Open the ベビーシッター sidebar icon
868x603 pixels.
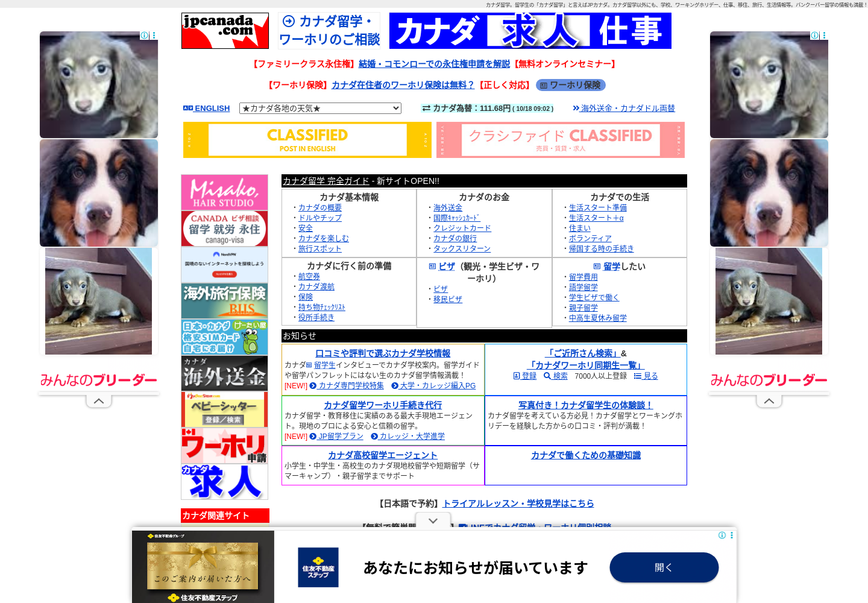(225, 409)
